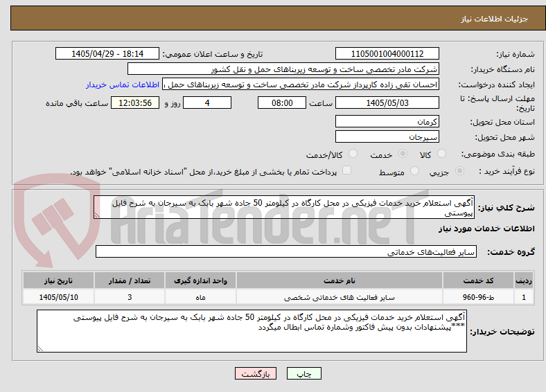Toggle the اسناد خزانه اسلامی payment checkbox
546x392 pixels.
347,170
